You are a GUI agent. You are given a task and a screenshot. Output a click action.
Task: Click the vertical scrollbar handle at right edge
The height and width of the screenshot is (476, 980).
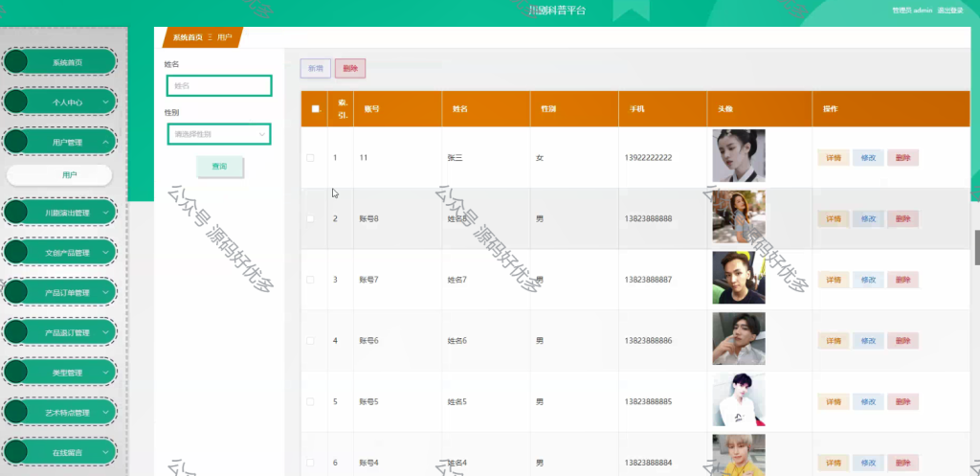click(x=977, y=248)
